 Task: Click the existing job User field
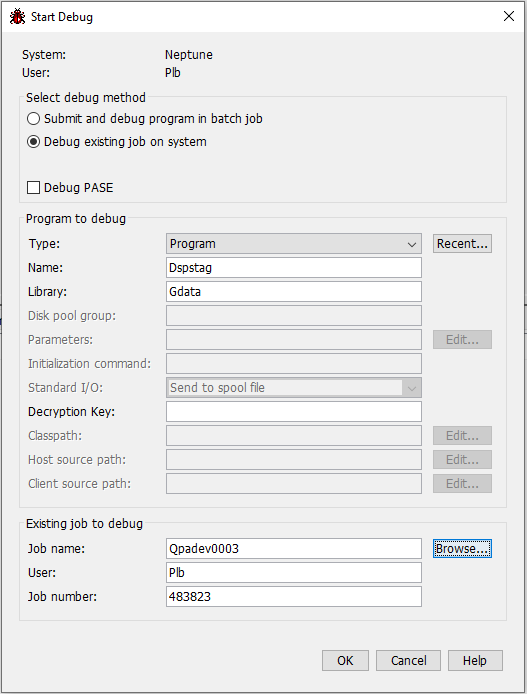294,573
